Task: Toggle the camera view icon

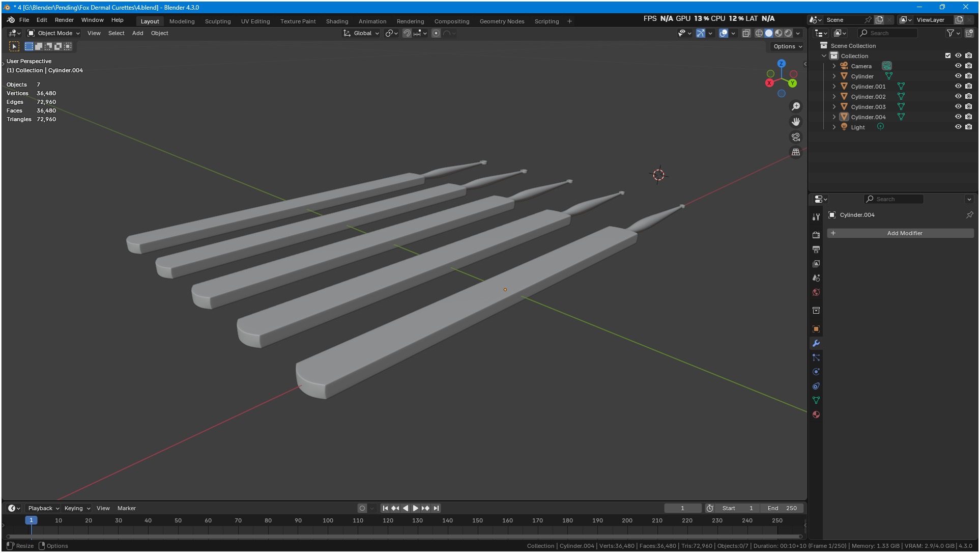Action: coord(796,137)
